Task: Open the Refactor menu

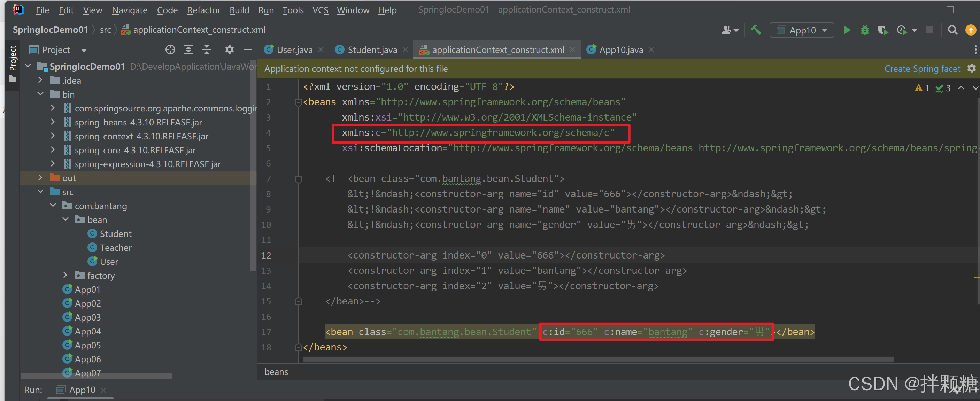Action: 203,10
